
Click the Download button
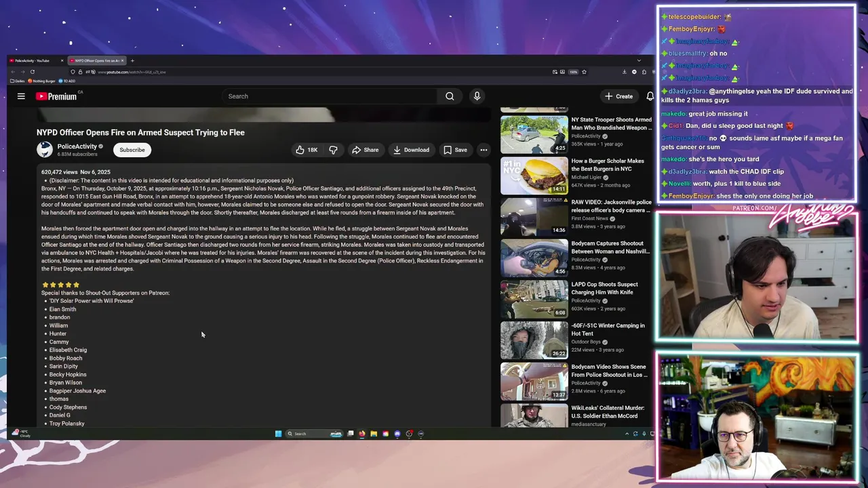[x=411, y=150]
